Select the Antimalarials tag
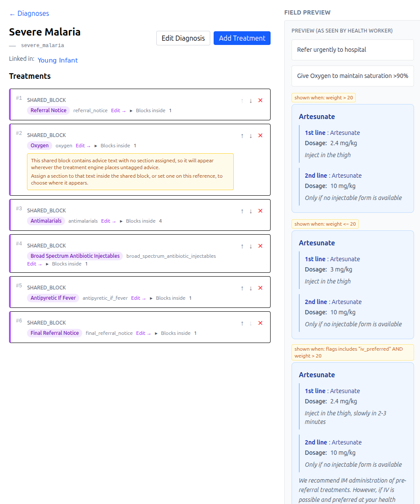This screenshot has width=420, height=504. tap(46, 221)
